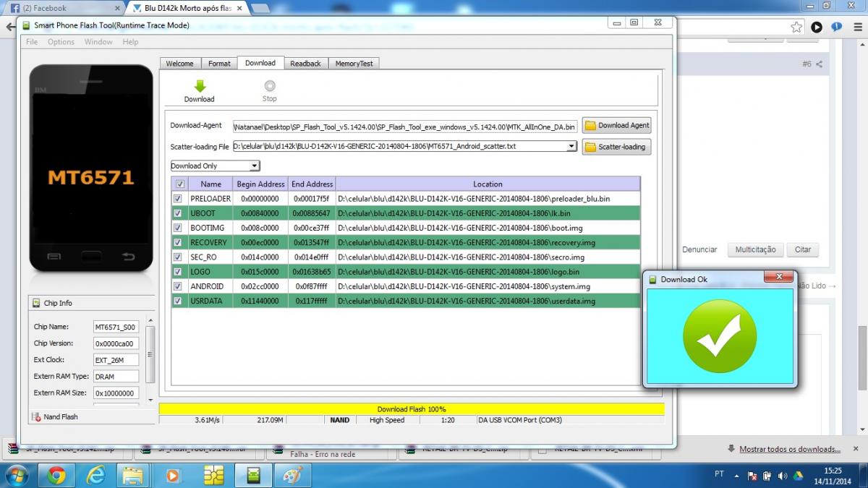This screenshot has width=868, height=488.
Task: Uncheck the RECOVERY partition checkbox
Action: point(178,242)
